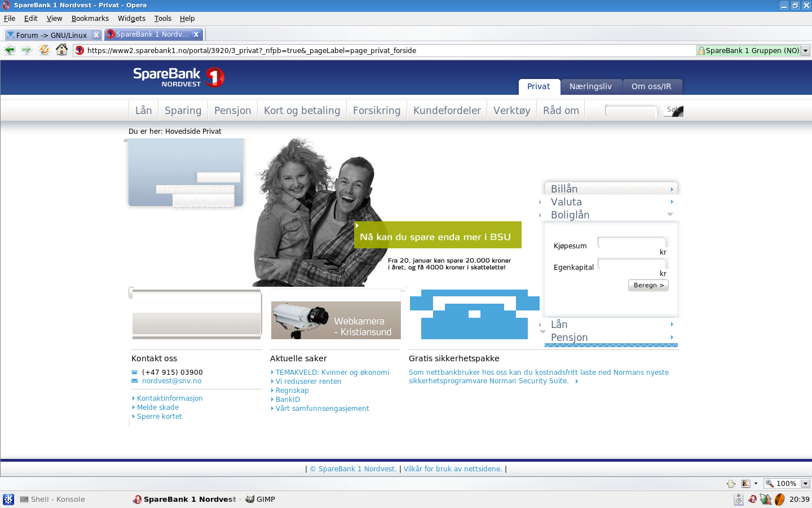Screen dimensions: 812x508
Task: Select the Næringsliv site tab
Action: tap(590, 86)
